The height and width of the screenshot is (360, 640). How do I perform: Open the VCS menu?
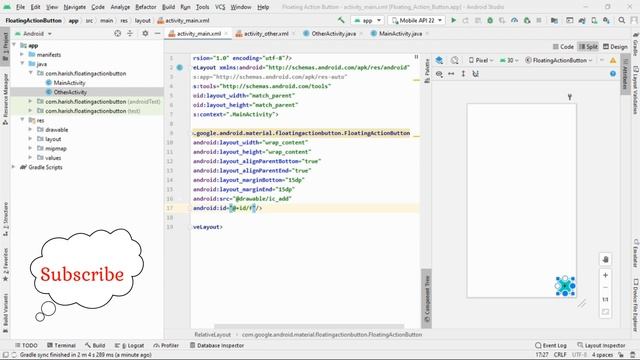220,7
